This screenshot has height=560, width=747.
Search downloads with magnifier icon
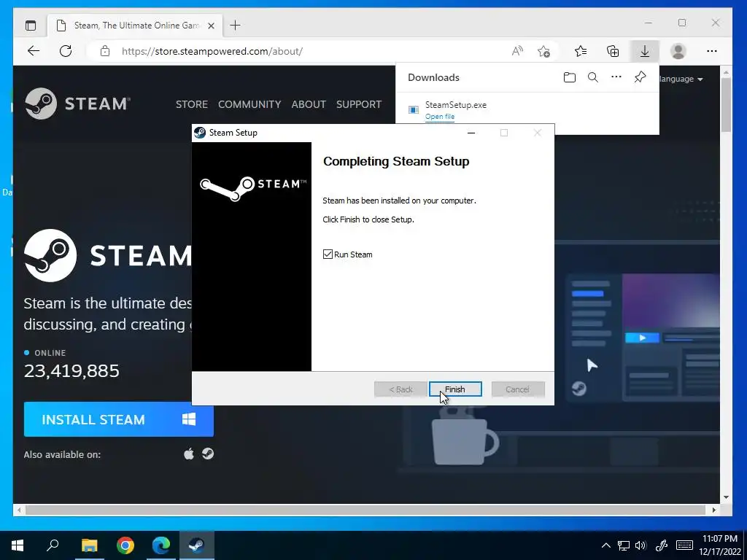coord(592,77)
